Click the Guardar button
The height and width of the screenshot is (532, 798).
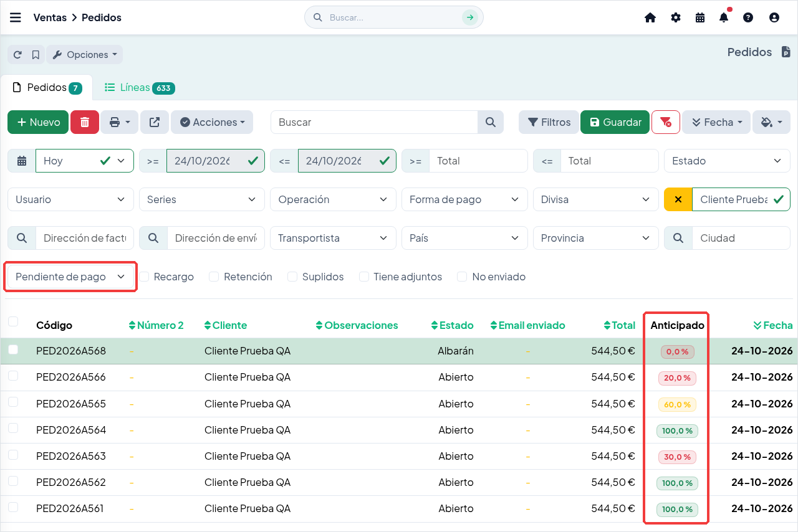tap(615, 122)
